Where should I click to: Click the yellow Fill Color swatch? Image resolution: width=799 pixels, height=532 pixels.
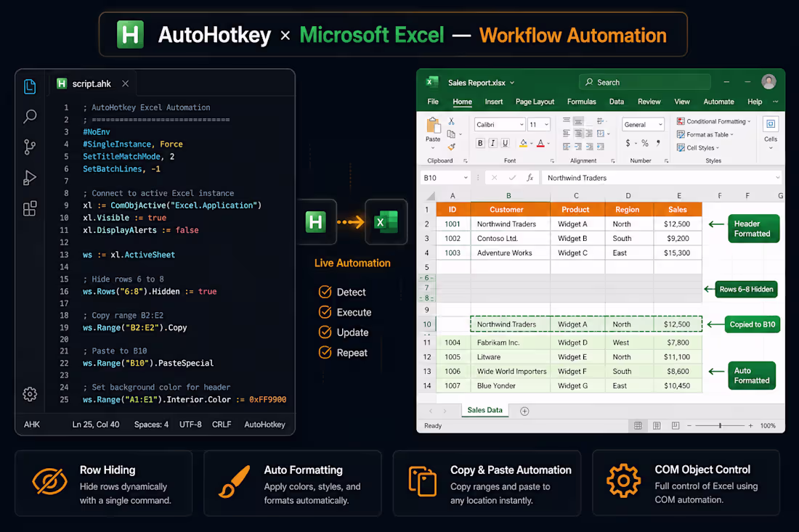[523, 144]
